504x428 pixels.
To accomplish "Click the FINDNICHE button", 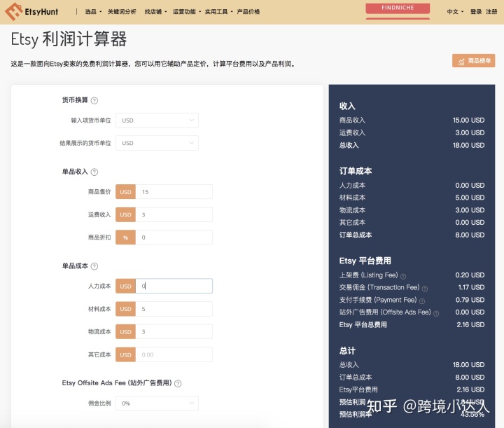I will [x=398, y=8].
